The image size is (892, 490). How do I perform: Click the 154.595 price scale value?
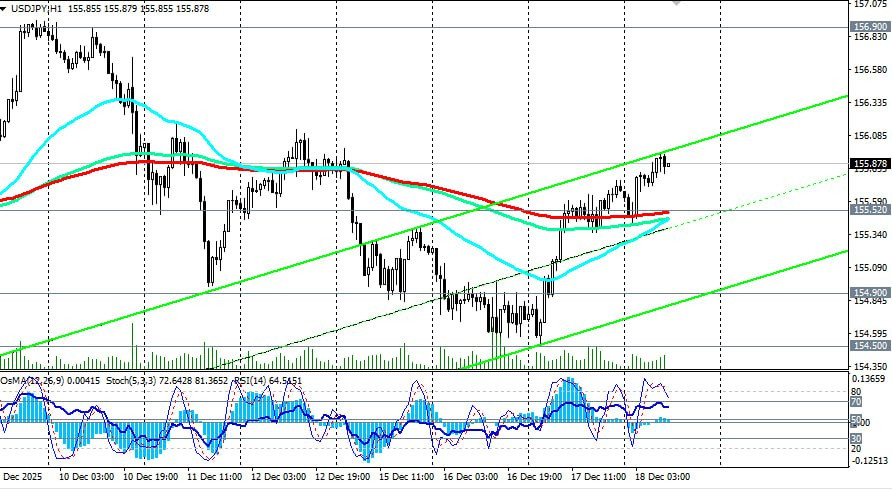tap(870, 333)
